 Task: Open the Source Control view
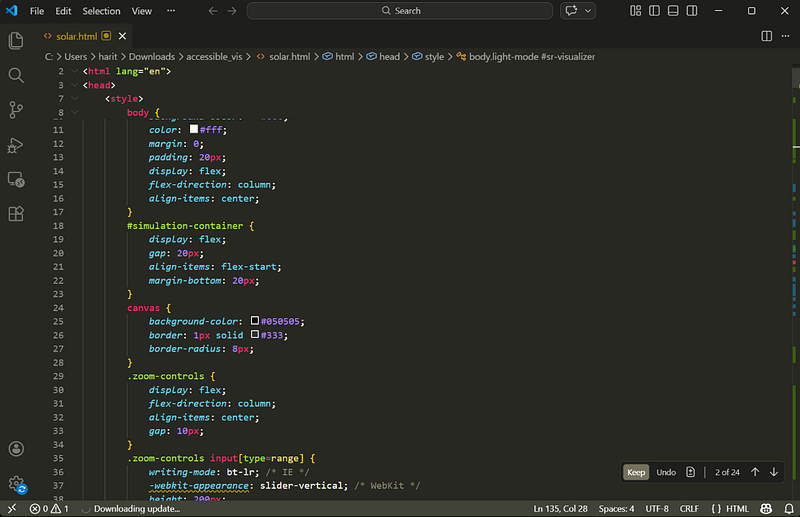click(x=16, y=110)
